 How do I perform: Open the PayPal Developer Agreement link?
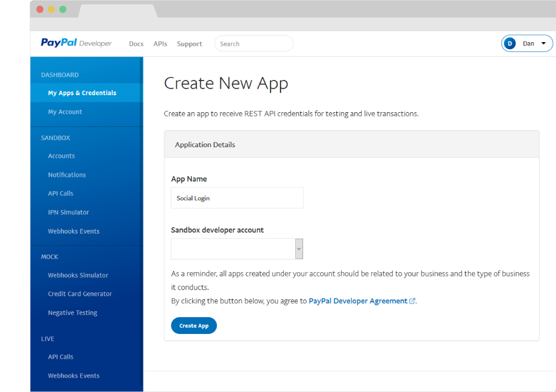pos(358,301)
